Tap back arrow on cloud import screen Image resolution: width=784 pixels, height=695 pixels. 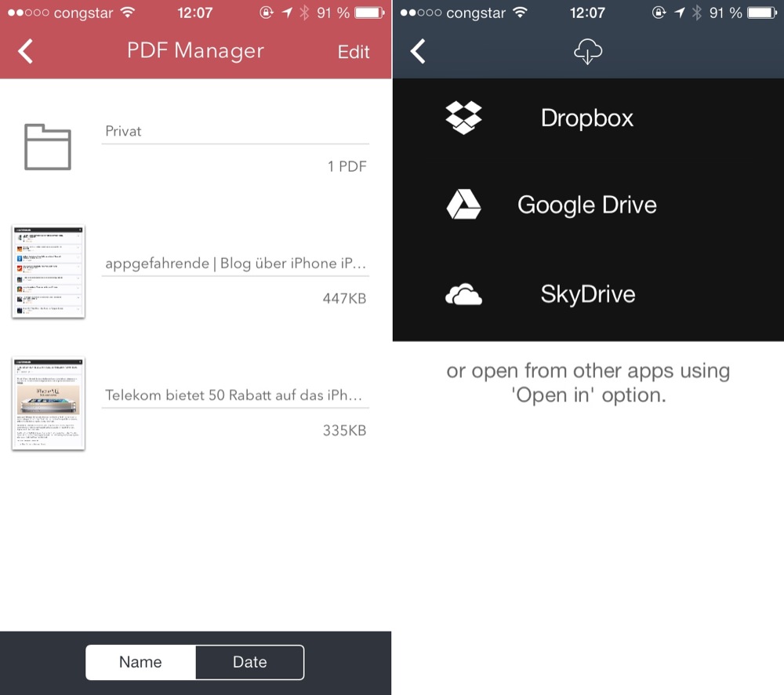coord(419,52)
